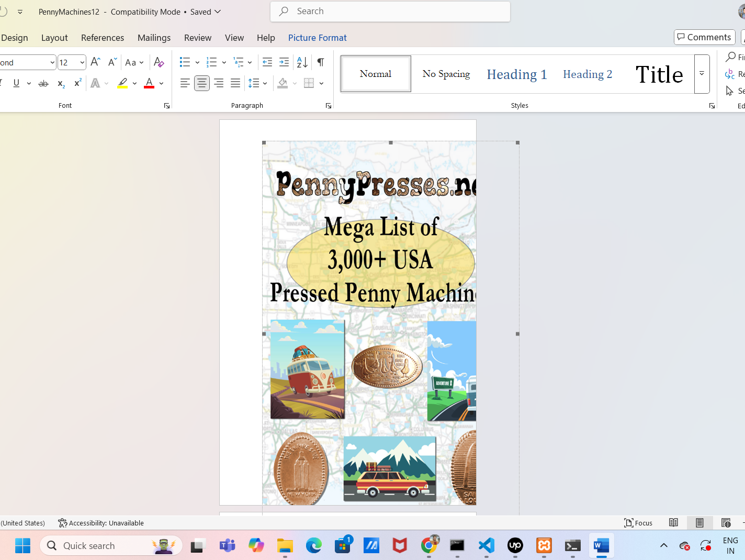This screenshot has height=560, width=745.
Task: Click in the title bar Search box
Action: (390, 12)
